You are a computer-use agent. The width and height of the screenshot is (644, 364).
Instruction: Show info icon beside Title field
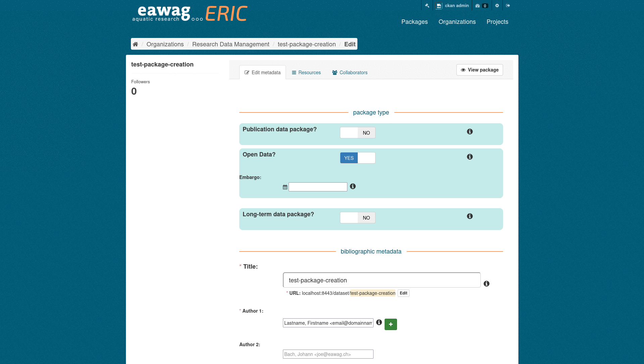coord(486,284)
